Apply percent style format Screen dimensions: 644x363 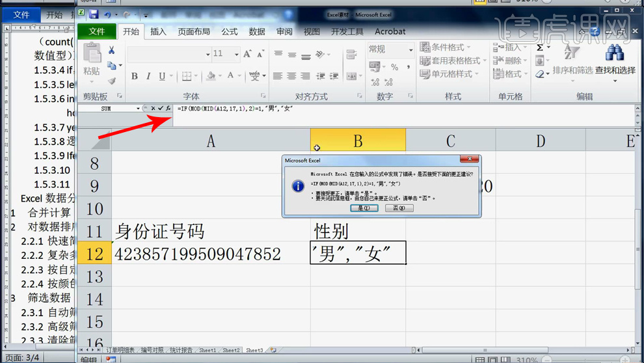(x=394, y=66)
